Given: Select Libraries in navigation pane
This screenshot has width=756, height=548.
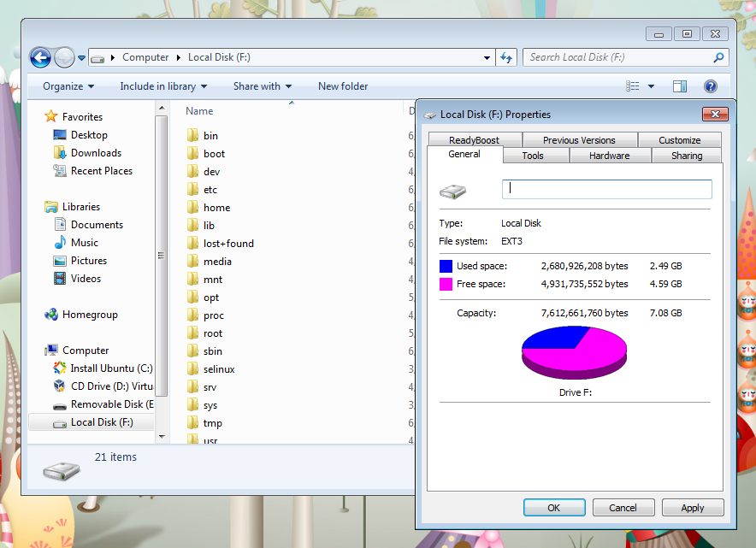Looking at the screenshot, I should pyautogui.click(x=81, y=207).
